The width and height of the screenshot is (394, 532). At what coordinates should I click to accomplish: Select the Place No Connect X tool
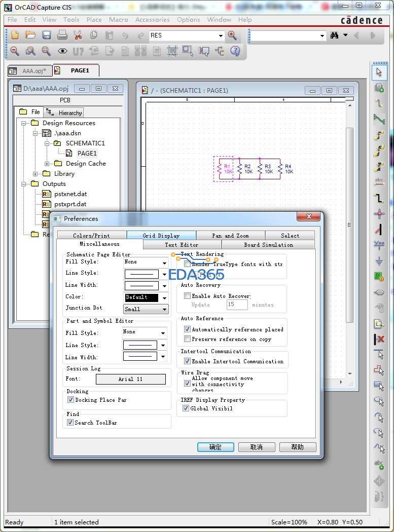tap(379, 339)
